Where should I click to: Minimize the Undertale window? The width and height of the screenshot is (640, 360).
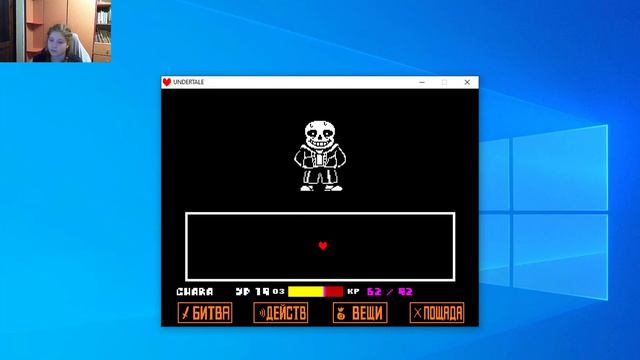(422, 82)
